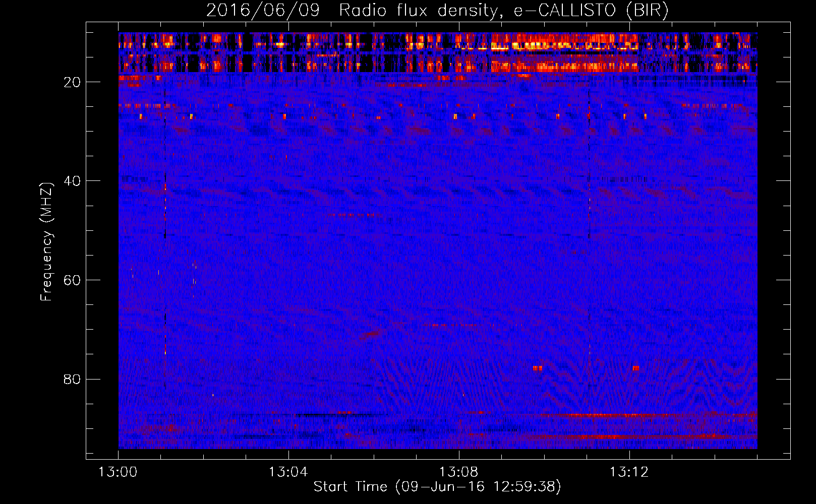Image resolution: width=816 pixels, height=504 pixels.
Task: Click the 80 frequency tick label
Action: click(x=73, y=379)
